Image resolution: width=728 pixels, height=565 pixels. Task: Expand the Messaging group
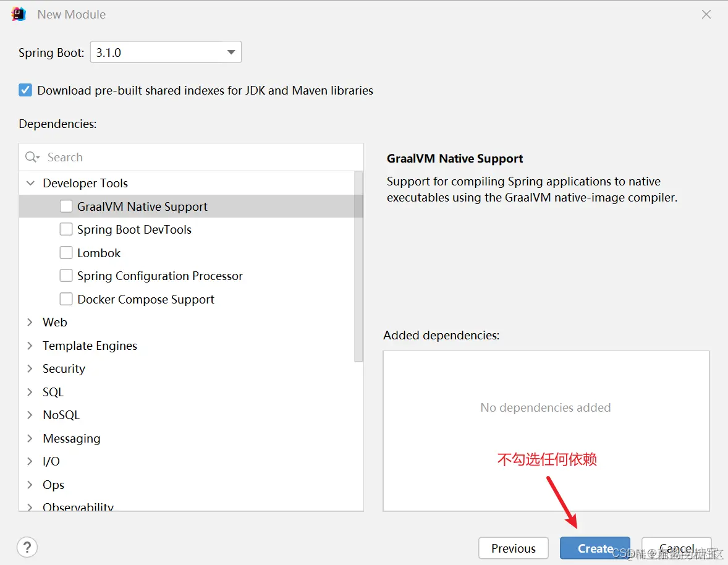[30, 438]
